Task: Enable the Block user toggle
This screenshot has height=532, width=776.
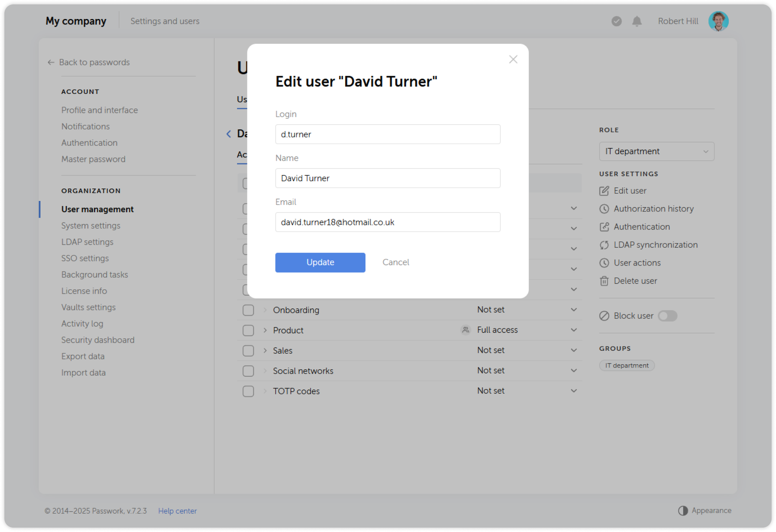Action: (667, 316)
